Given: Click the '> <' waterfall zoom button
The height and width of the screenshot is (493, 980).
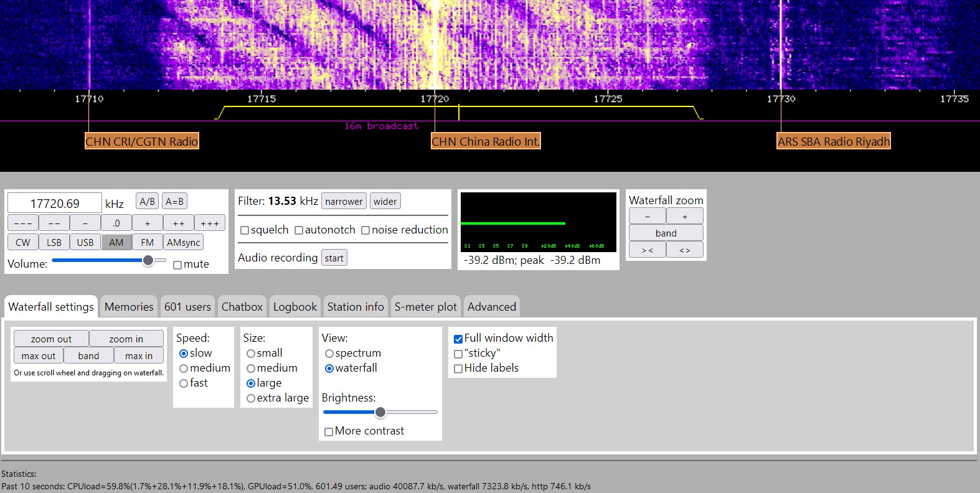Looking at the screenshot, I should [x=648, y=250].
